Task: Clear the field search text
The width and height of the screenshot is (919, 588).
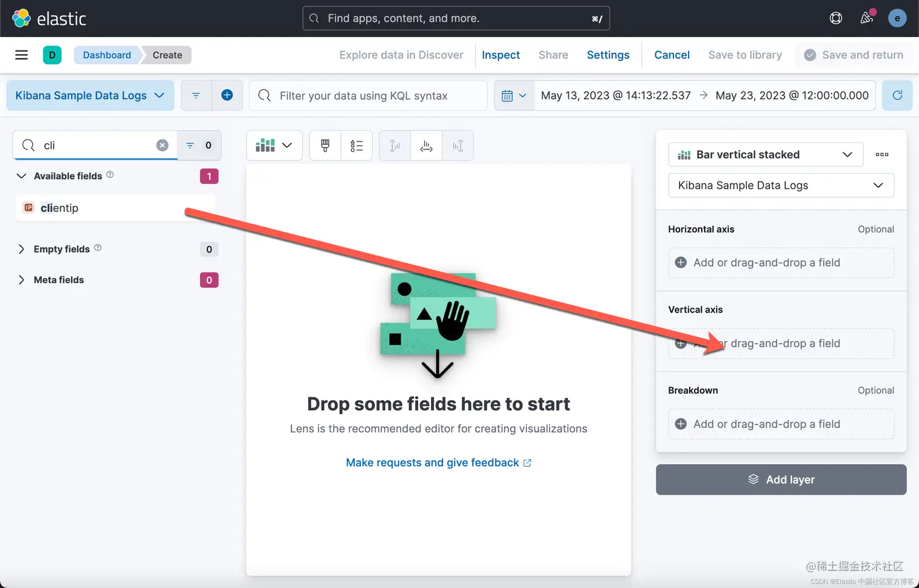Action: coord(162,145)
